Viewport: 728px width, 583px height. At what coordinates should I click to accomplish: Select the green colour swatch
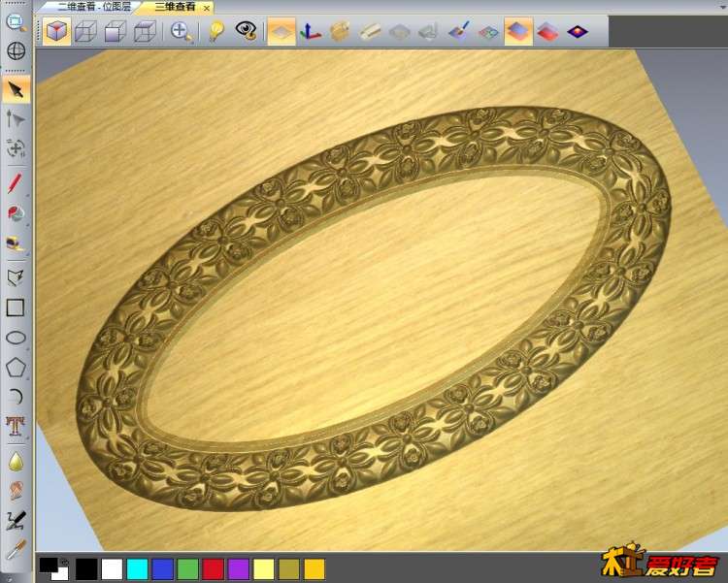tap(188, 569)
